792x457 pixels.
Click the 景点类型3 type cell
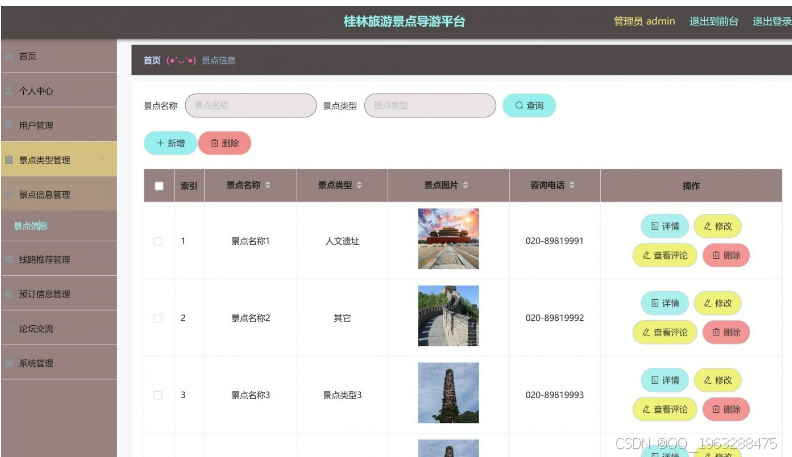click(x=342, y=395)
